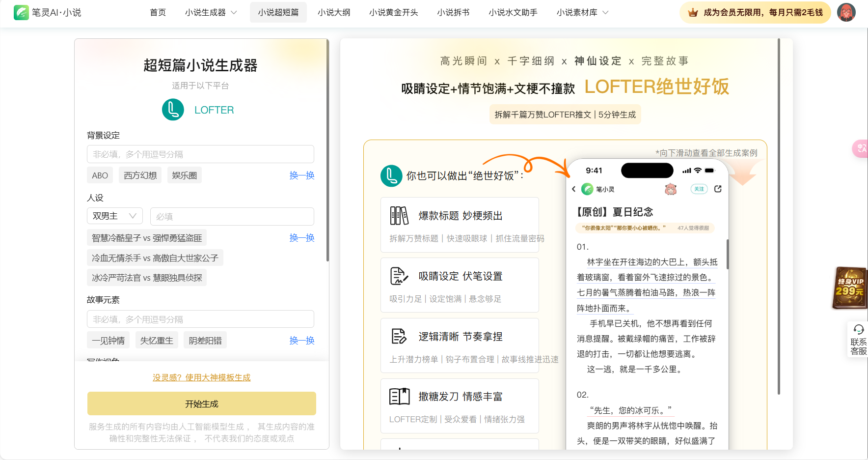The width and height of the screenshot is (868, 460).
Task: Click 换一换 next to 人设 suggestions
Action: coord(302,238)
